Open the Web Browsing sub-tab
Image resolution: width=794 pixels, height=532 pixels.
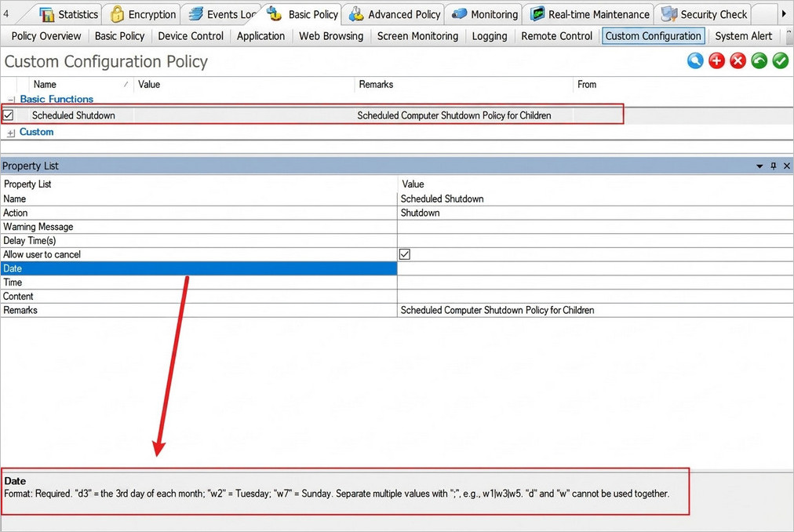(331, 36)
